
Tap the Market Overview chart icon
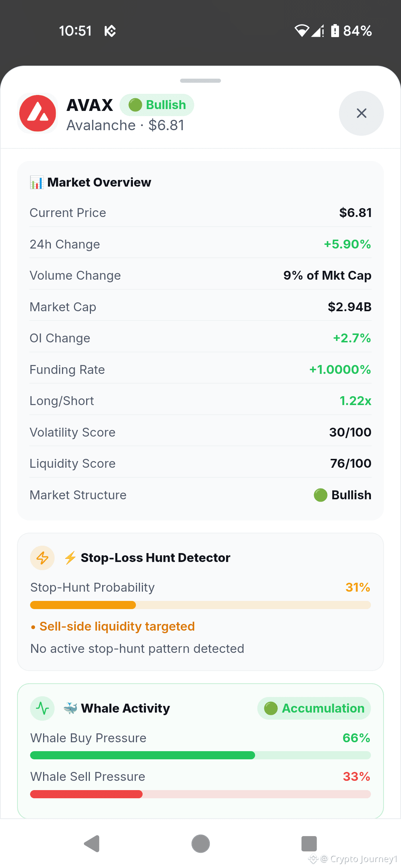(37, 183)
